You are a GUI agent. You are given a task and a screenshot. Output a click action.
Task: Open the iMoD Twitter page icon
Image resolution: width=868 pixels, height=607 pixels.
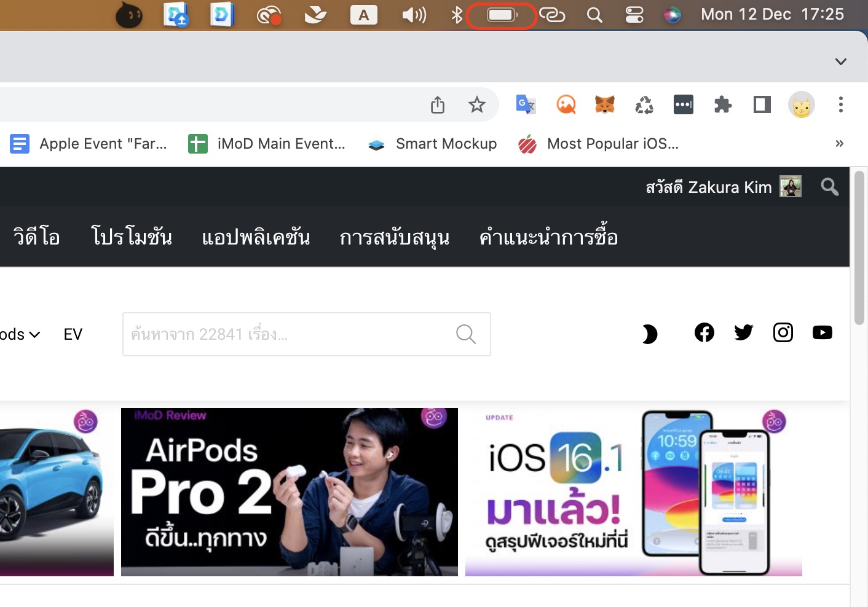pos(744,333)
